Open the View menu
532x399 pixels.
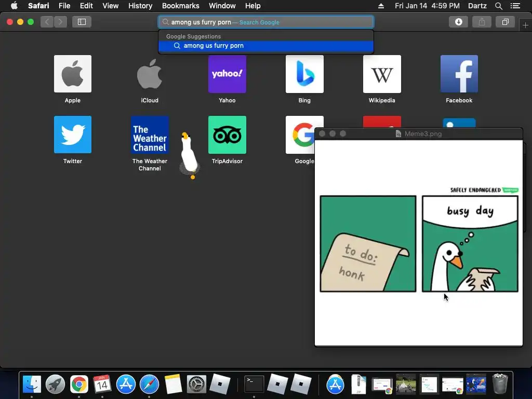(110, 6)
